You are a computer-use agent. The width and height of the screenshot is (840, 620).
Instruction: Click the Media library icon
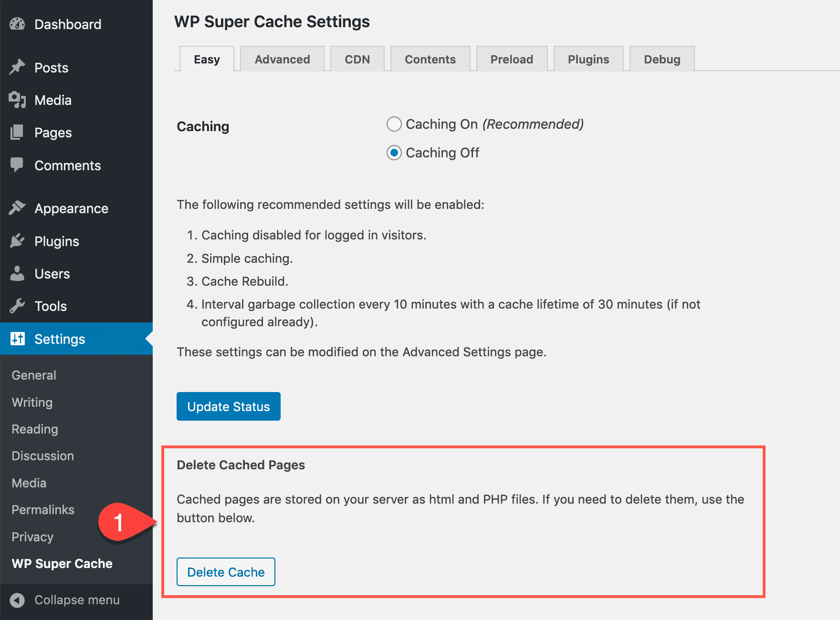(17, 100)
